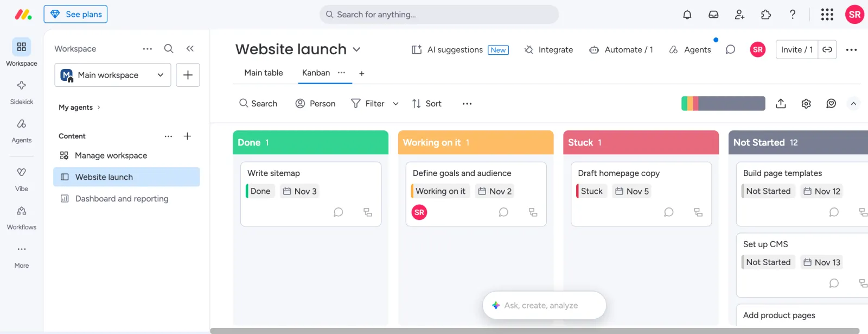Open the feedback chat icon in toolbar
Image resolution: width=868 pixels, height=334 pixels.
click(831, 103)
